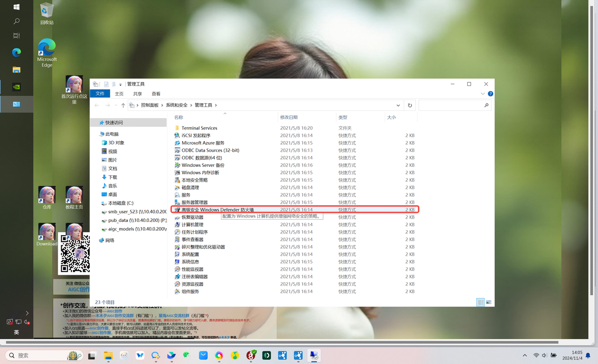Image resolution: width=598 pixels, height=364 pixels.
Task: Select the Windows 内存诊断 row
Action: point(295,172)
